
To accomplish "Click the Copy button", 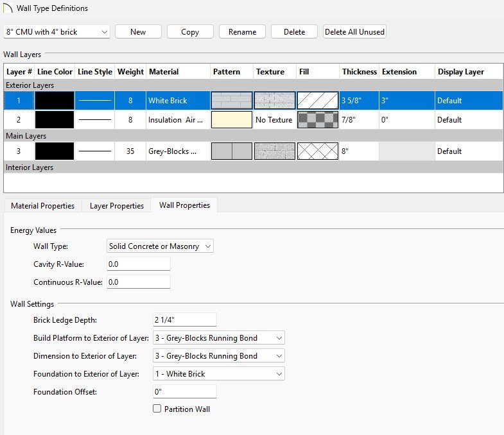I will pos(190,31).
